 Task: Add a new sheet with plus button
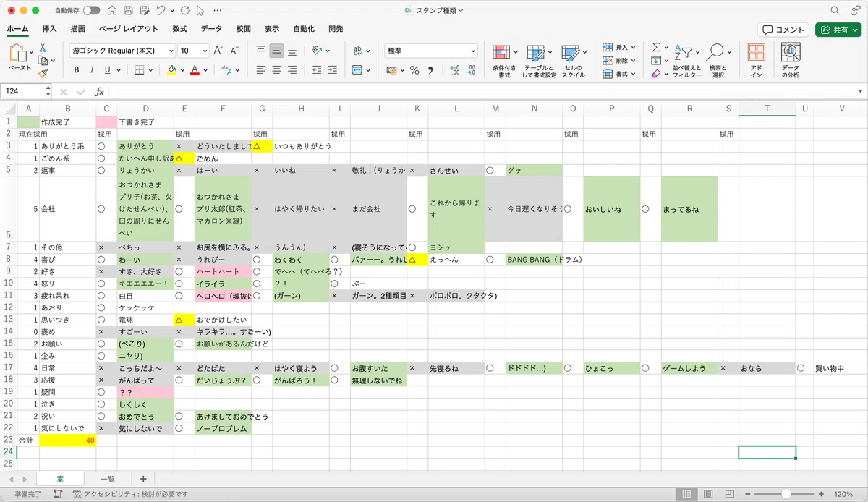(143, 479)
